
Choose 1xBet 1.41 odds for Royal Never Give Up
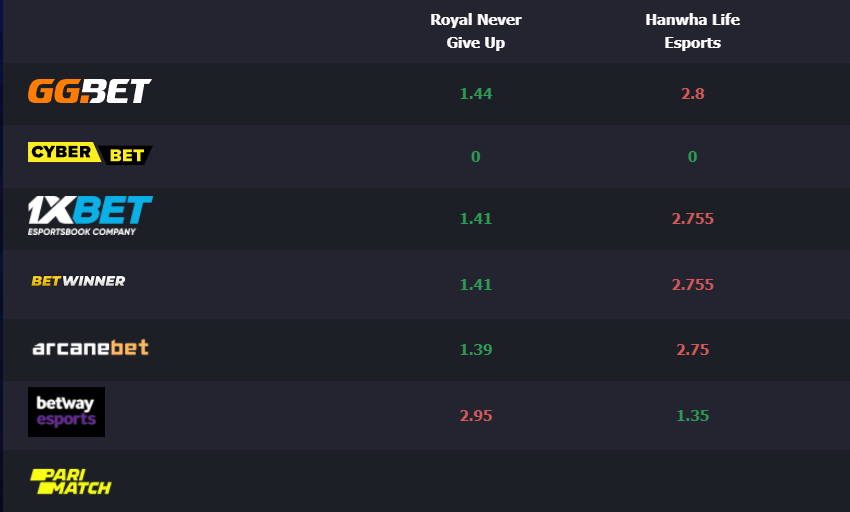pos(475,218)
